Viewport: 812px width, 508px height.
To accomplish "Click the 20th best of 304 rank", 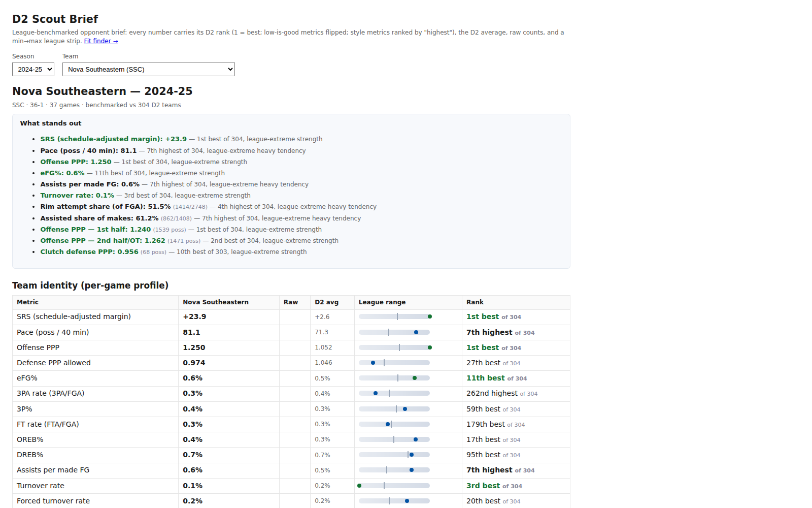I will click(493, 501).
